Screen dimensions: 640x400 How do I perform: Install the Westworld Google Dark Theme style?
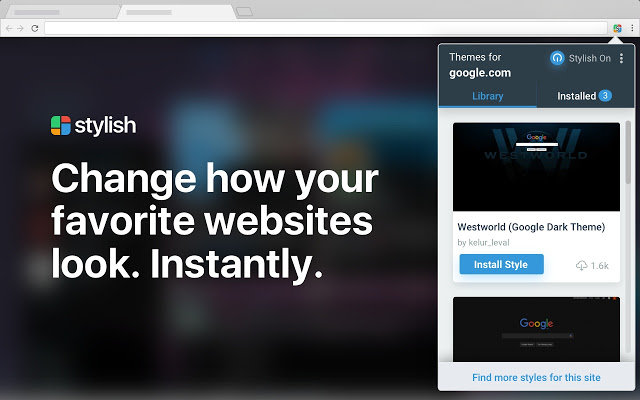(501, 264)
